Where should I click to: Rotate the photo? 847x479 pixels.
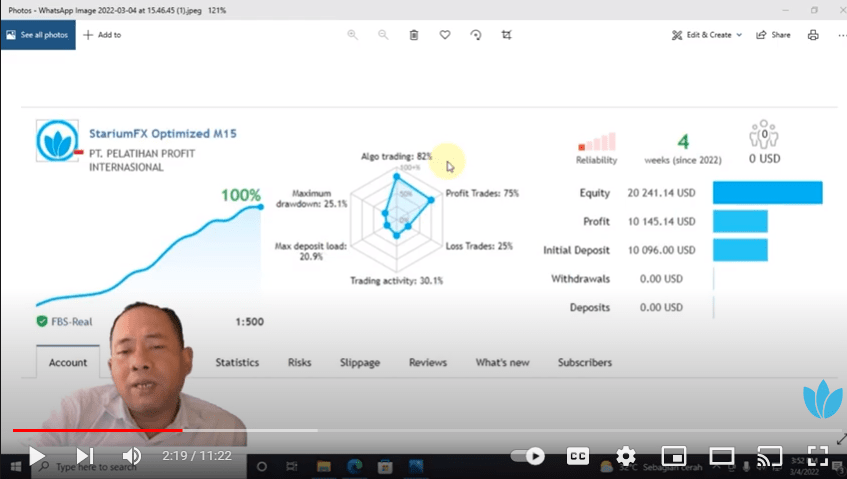[x=475, y=35]
